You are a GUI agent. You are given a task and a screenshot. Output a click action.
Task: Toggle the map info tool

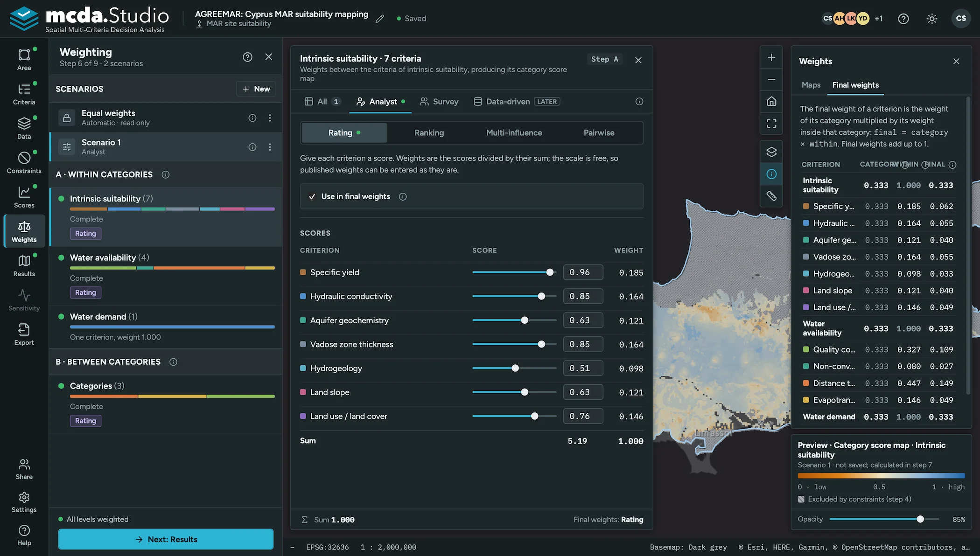pyautogui.click(x=771, y=174)
